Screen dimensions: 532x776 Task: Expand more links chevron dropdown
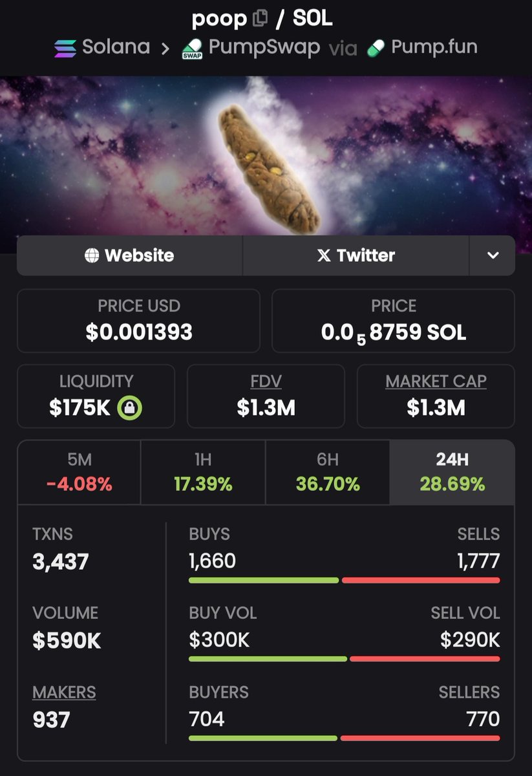coord(493,255)
